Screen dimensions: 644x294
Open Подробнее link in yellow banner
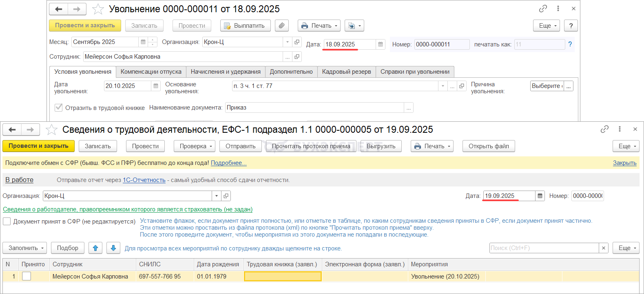coord(229,163)
